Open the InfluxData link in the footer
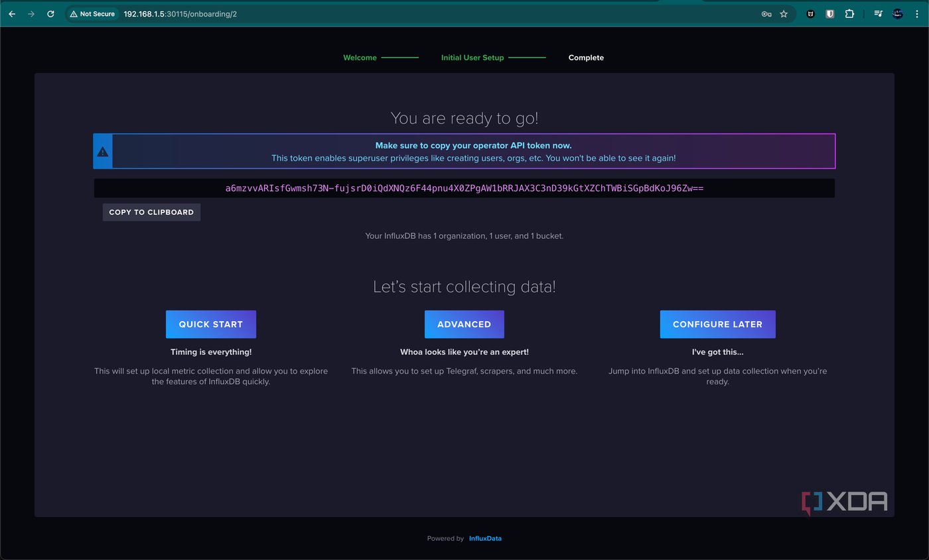 [485, 539]
